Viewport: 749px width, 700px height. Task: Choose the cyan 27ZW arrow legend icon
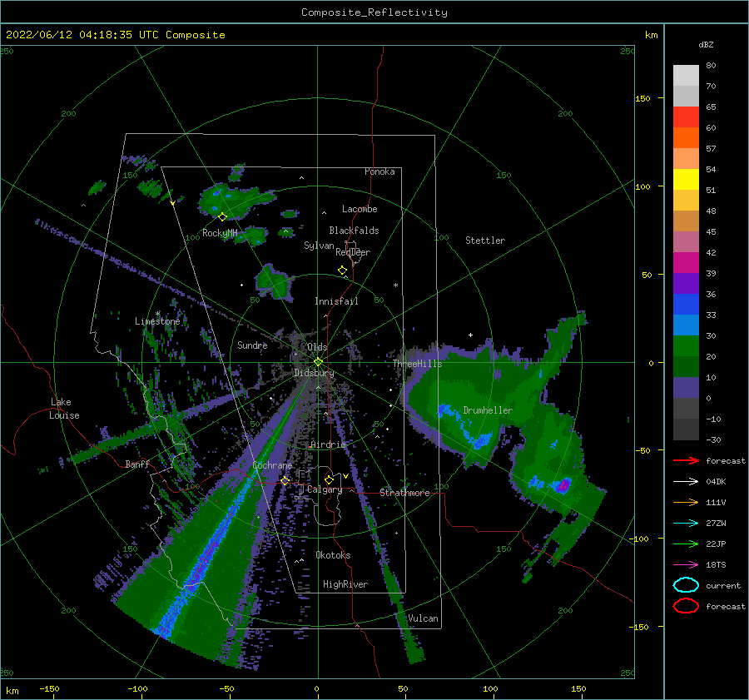686,524
